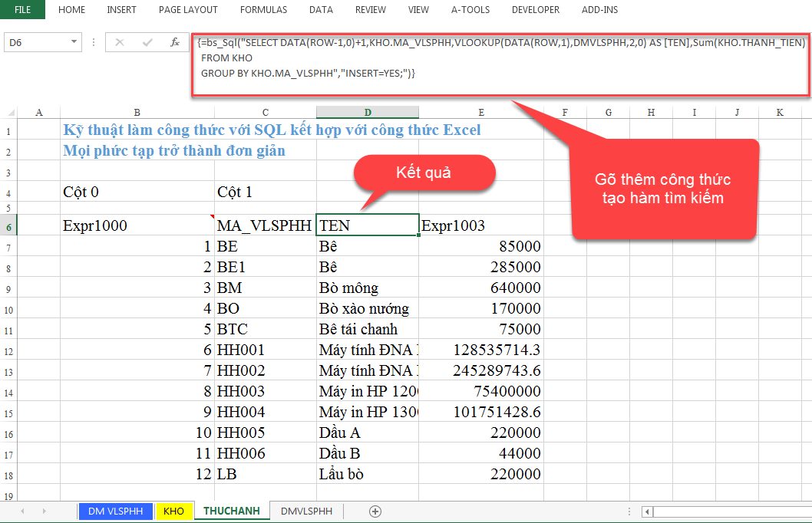Select cell with value 640000
Image resolution: width=812 pixels, height=523 pixels.
[481, 288]
